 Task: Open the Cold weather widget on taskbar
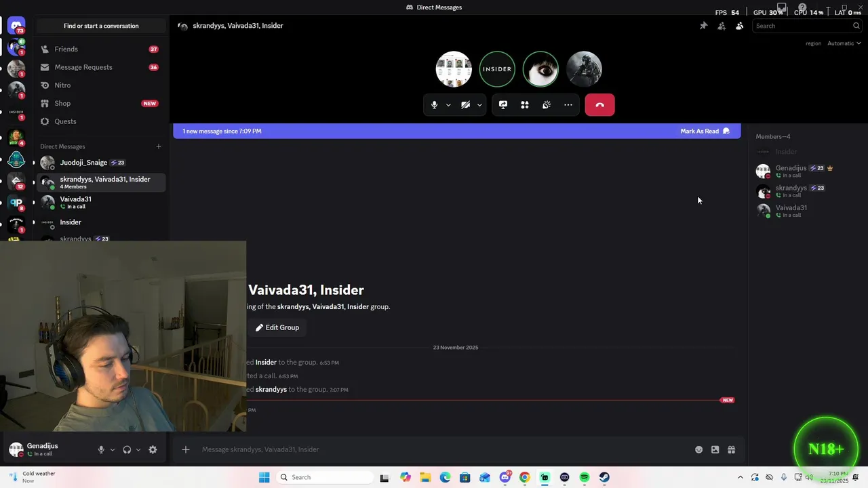tap(33, 477)
